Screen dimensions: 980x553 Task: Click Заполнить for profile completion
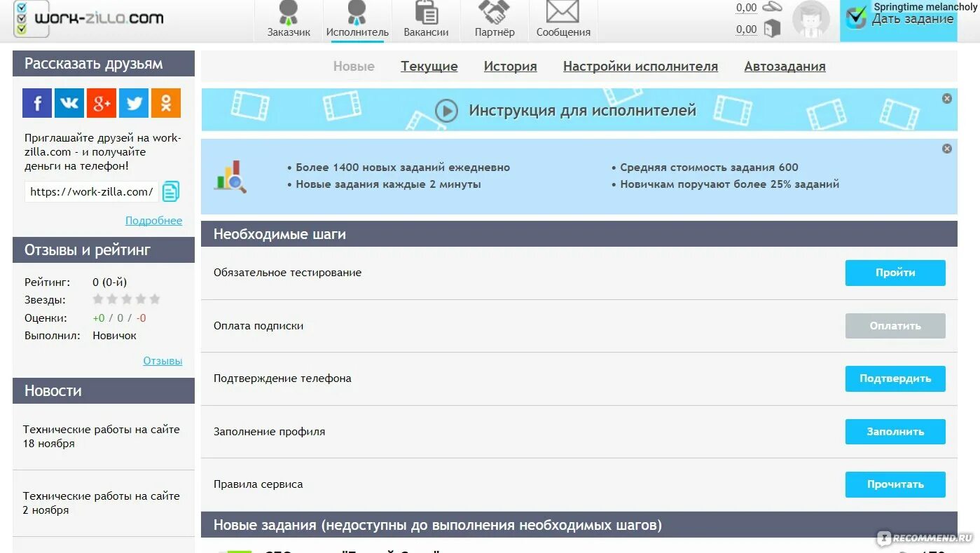[x=895, y=432]
